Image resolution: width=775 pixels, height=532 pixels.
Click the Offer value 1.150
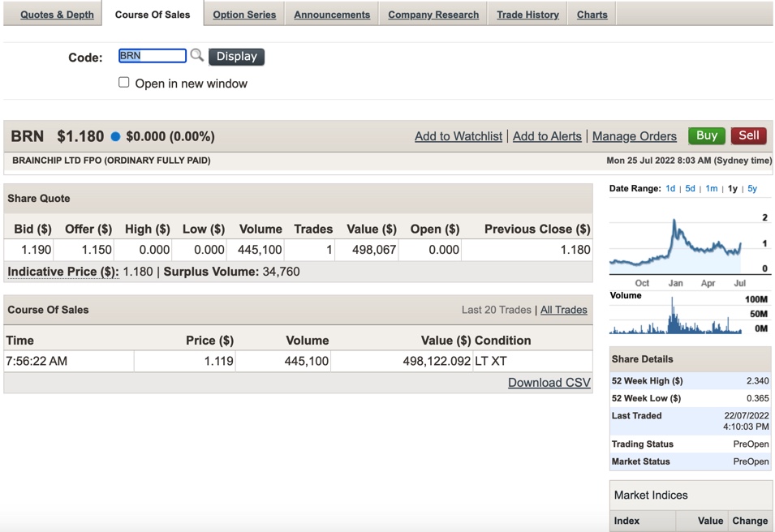[97, 250]
